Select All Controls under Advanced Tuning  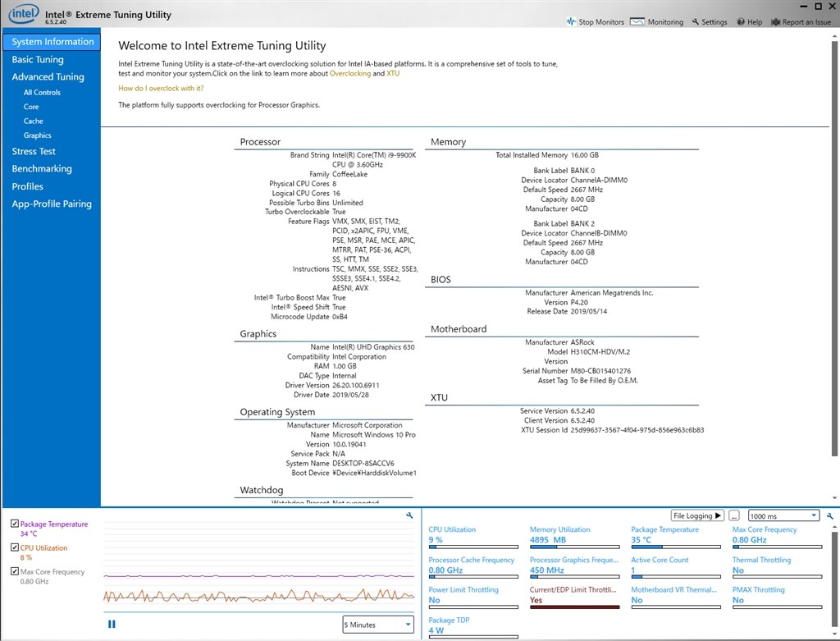pyautogui.click(x=42, y=92)
